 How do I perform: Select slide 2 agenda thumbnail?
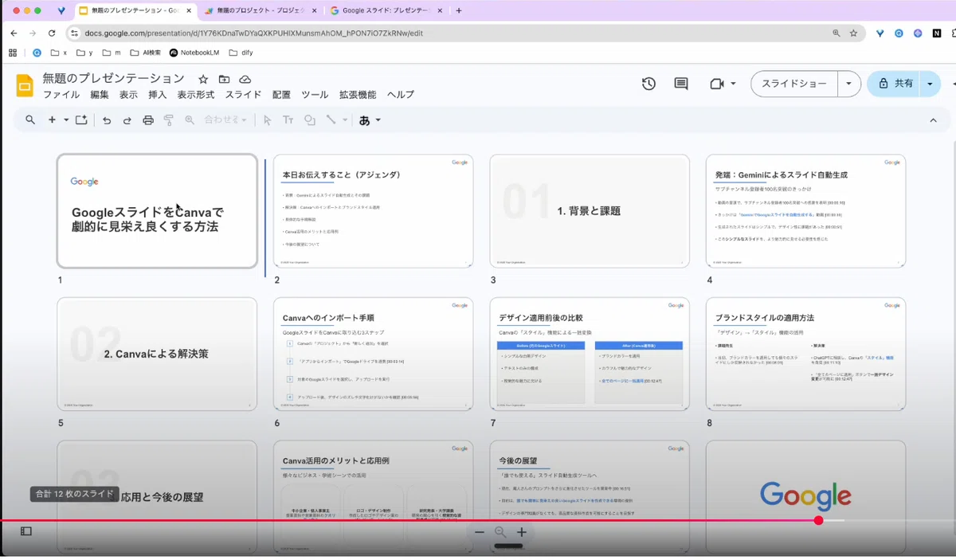373,211
